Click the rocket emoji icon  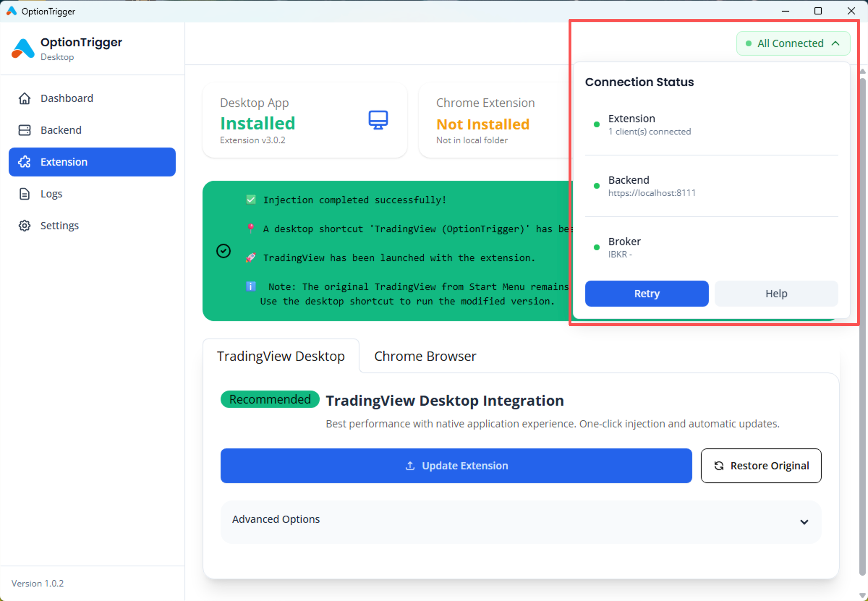pos(251,257)
